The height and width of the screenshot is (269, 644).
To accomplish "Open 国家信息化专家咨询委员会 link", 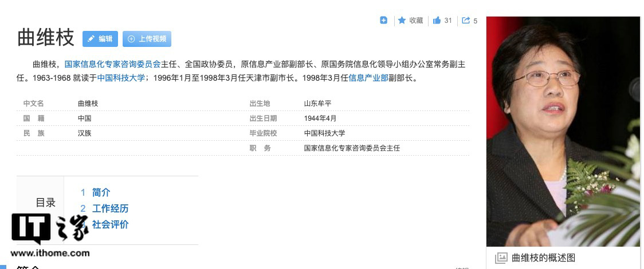I will pos(112,64).
